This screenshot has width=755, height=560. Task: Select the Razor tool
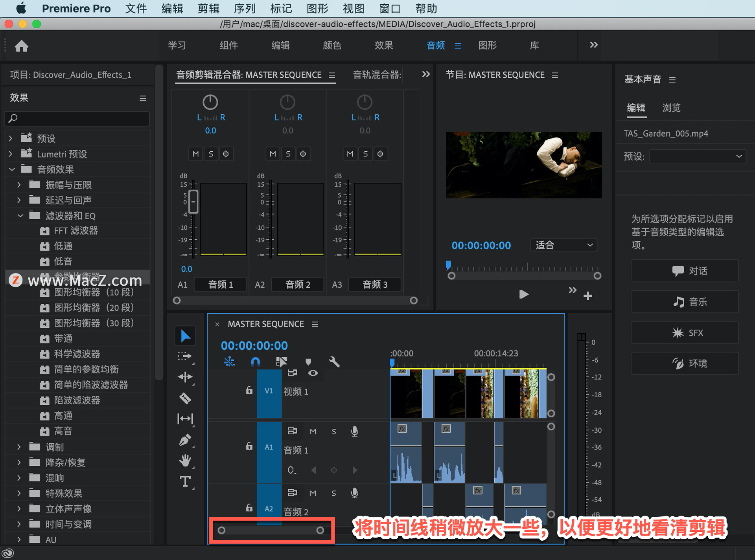point(185,398)
